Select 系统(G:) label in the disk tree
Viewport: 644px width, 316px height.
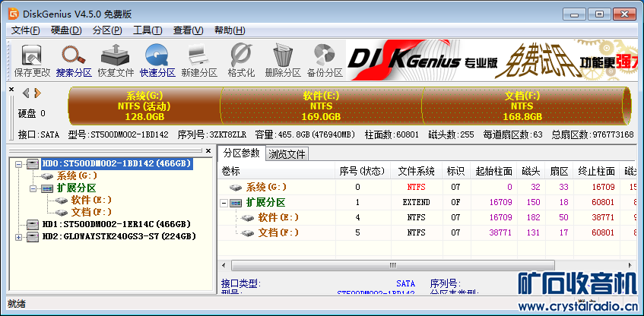(77, 176)
